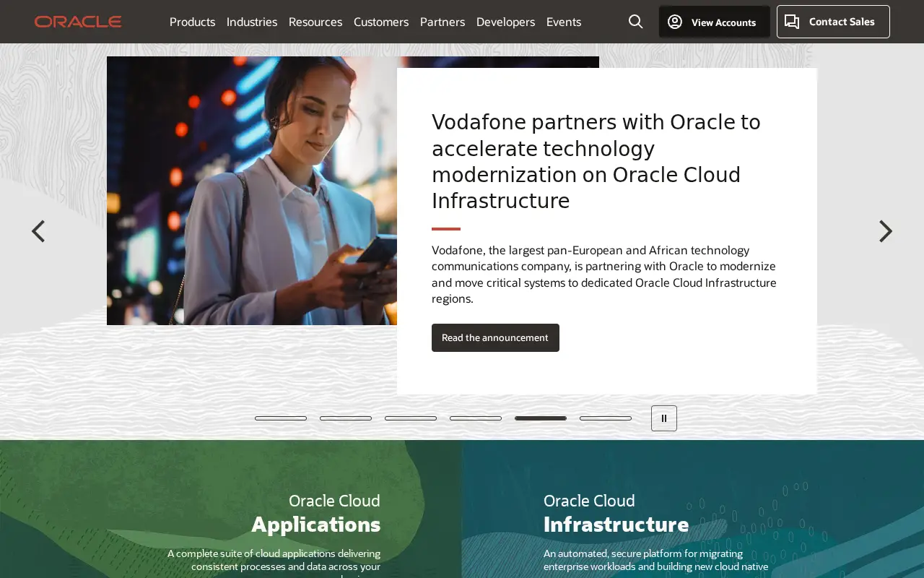924x578 pixels.
Task: Click the View Accounts button
Action: tap(714, 22)
